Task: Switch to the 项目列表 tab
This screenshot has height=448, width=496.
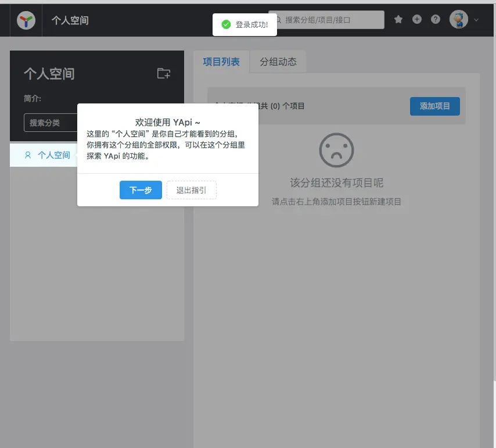Action: coord(221,62)
